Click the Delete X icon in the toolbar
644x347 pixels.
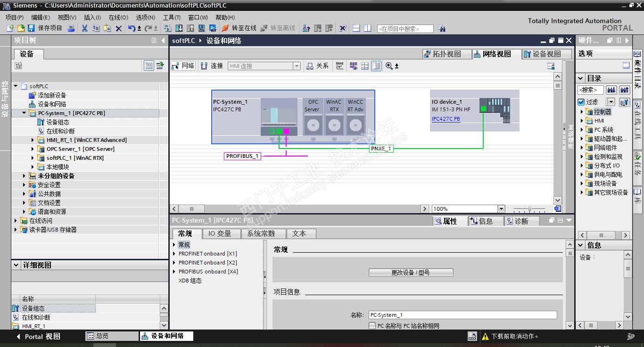coord(119,28)
